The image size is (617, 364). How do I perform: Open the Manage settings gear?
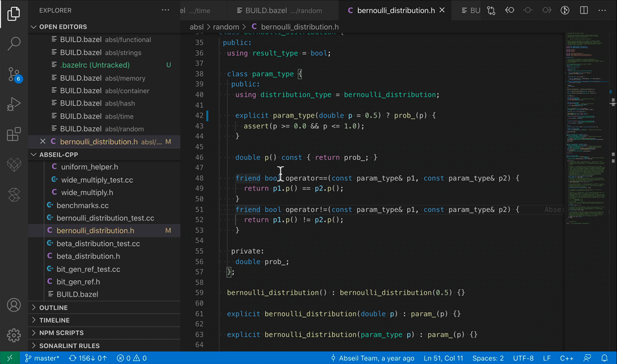[x=14, y=335]
